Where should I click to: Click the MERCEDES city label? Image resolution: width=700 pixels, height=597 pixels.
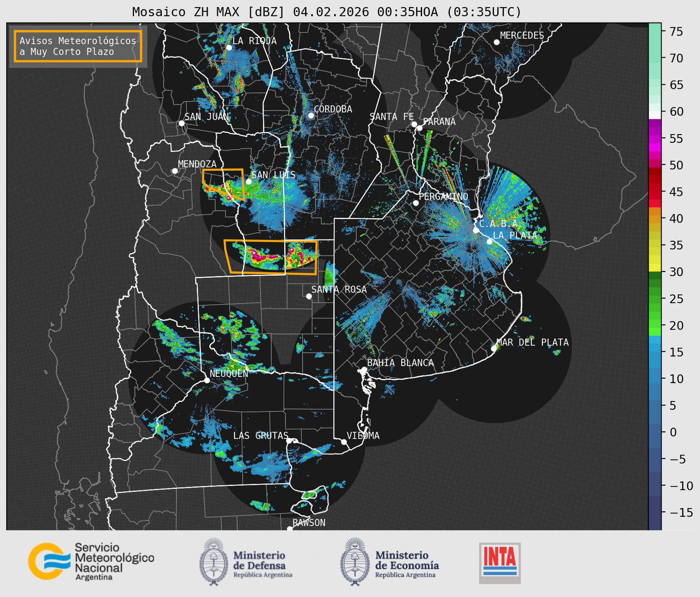[x=522, y=36]
